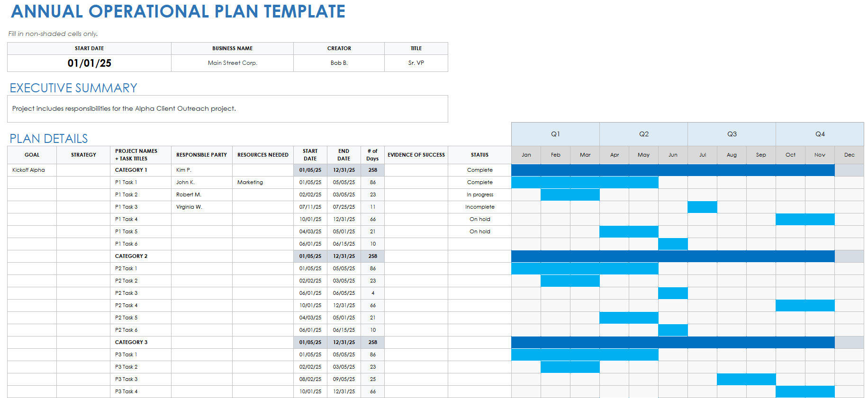868x398 pixels.
Task: Select P1 Task 3 end date 07/25/25
Action: point(344,207)
